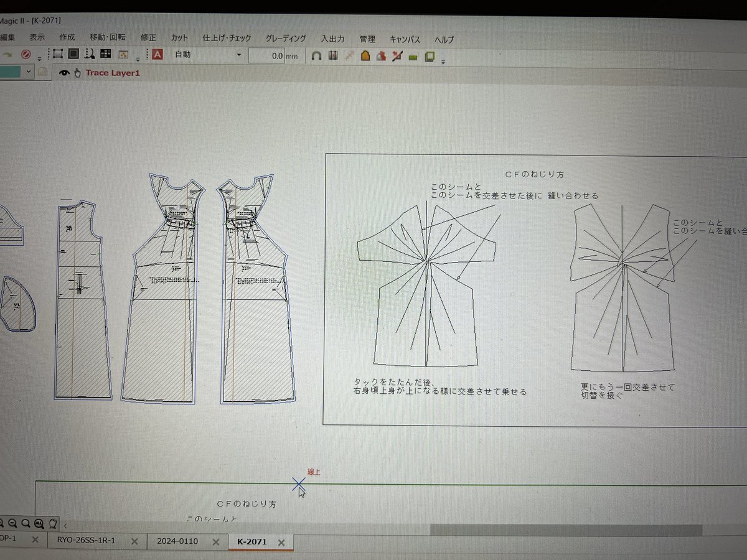Open the 修正 menu
This screenshot has height=560, width=747.
149,38
